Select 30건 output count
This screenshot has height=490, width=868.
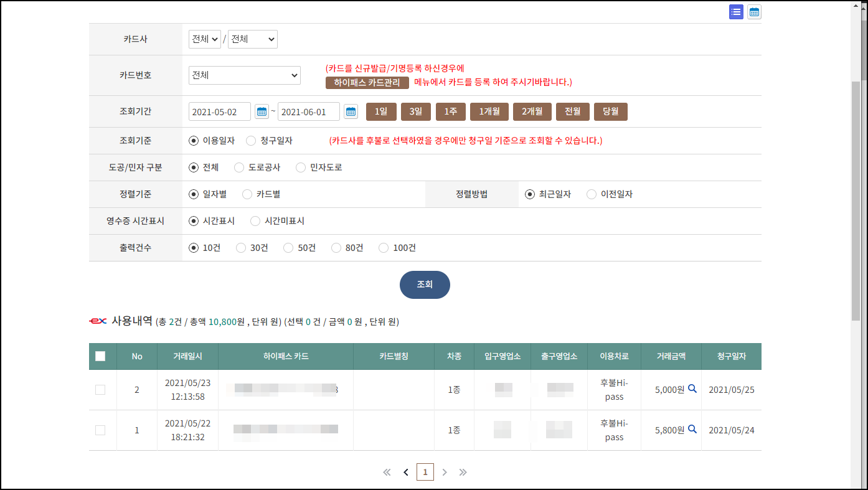(x=241, y=248)
